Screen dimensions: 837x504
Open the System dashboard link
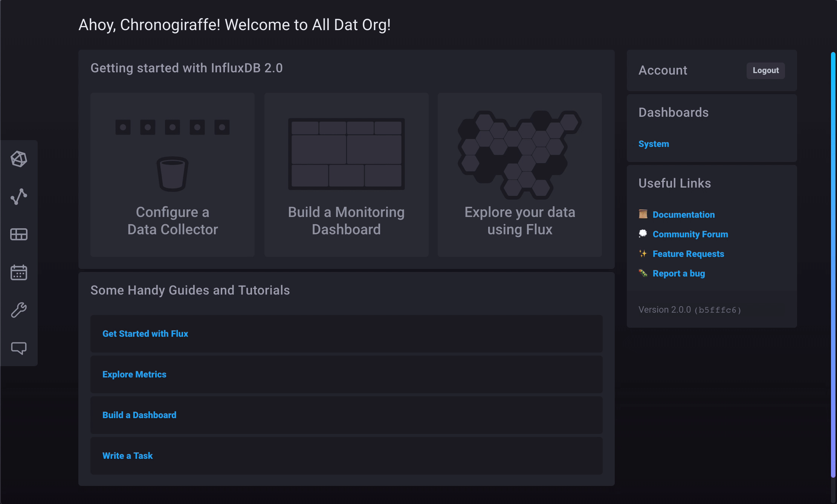(x=654, y=144)
